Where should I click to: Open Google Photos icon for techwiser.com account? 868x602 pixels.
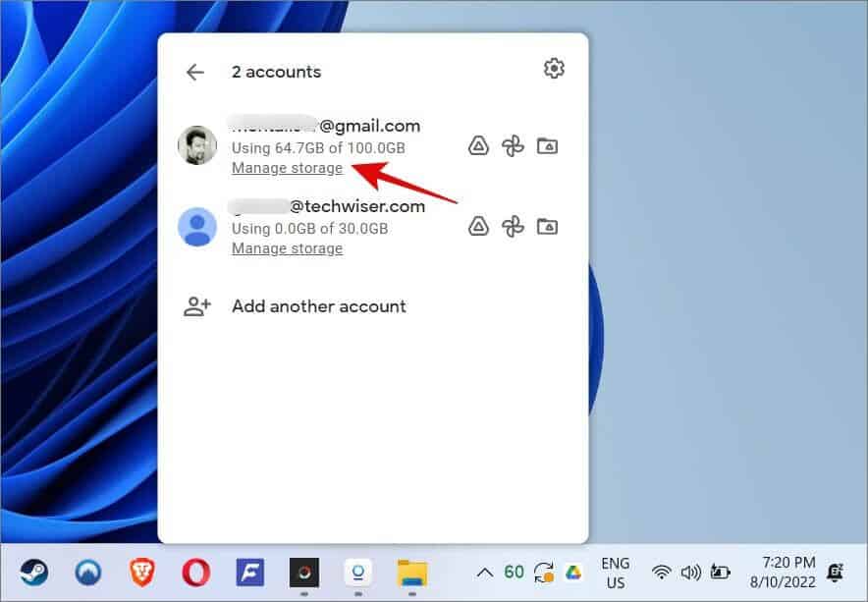pos(513,227)
